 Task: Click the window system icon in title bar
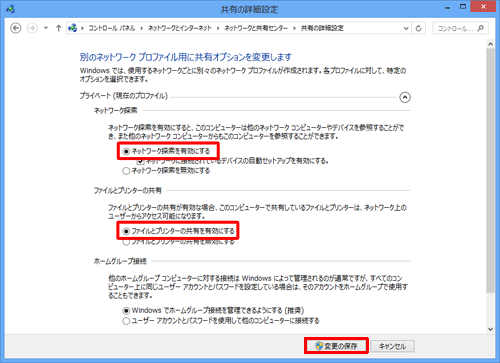pyautogui.click(x=10, y=9)
